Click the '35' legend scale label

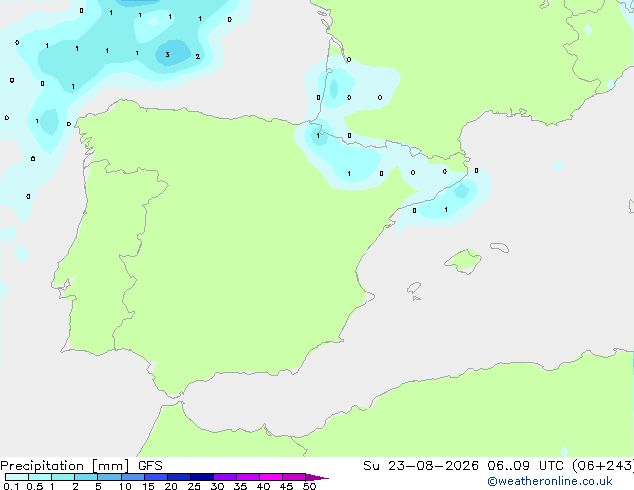[x=240, y=486]
